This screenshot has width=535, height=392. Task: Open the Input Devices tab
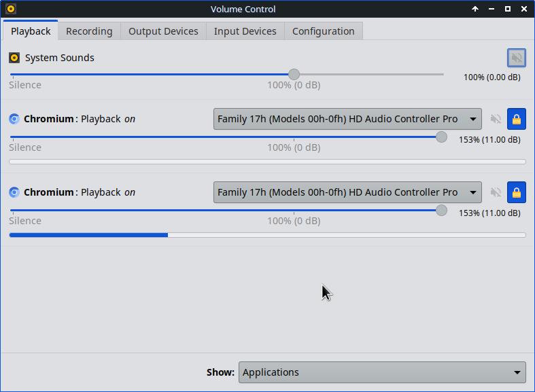(245, 31)
